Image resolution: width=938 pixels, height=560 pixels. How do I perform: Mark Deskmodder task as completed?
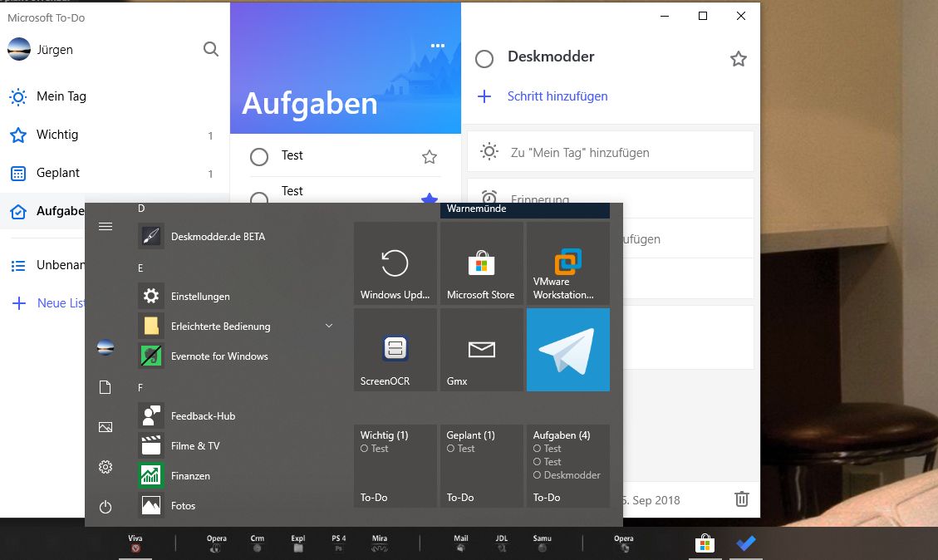484,59
